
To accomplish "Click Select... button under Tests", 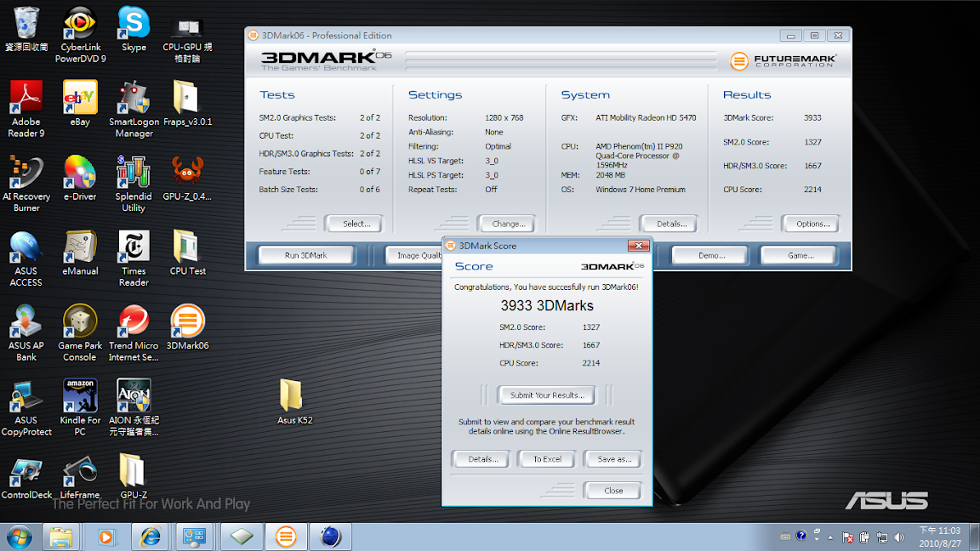I will click(353, 224).
